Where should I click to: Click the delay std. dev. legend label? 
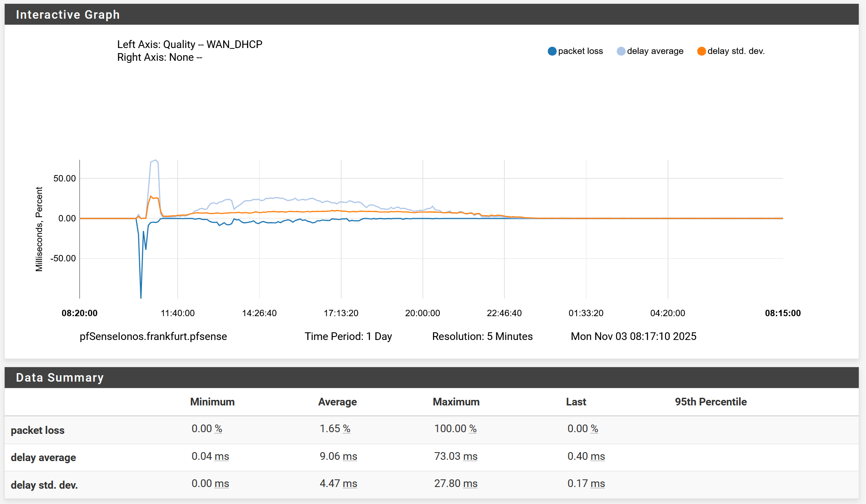click(736, 51)
